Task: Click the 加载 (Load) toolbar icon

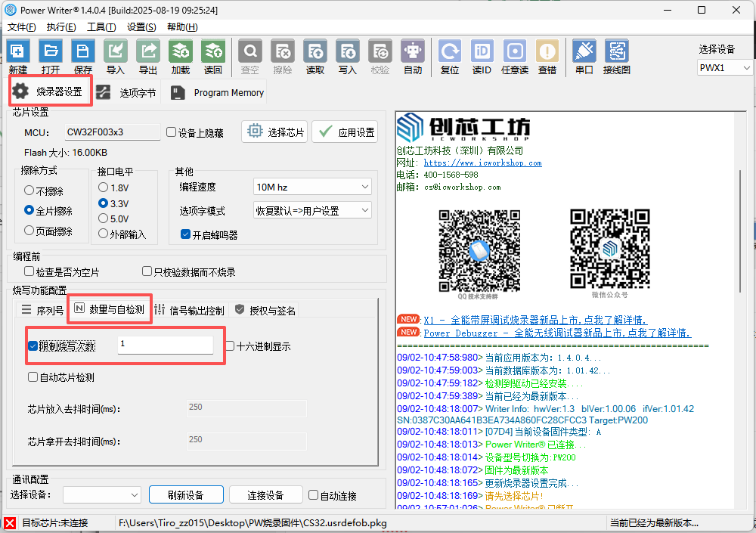Action: 181,51
